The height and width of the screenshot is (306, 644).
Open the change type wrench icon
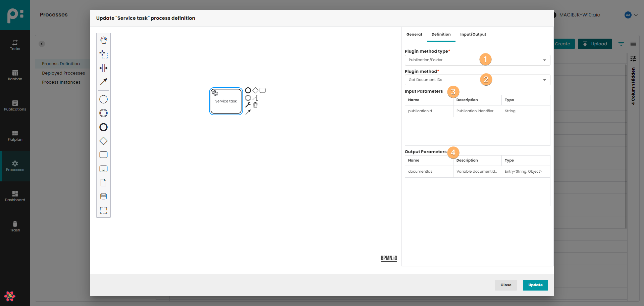[x=248, y=105]
